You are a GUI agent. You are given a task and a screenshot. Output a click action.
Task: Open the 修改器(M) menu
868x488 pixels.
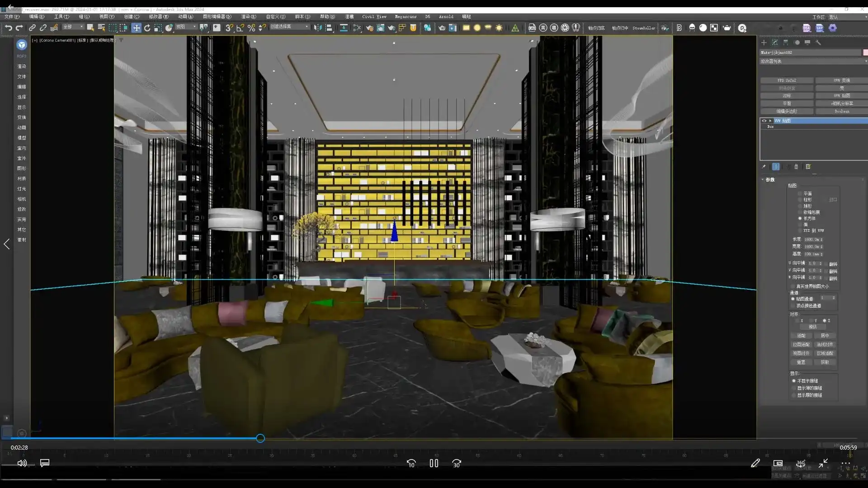pos(159,17)
